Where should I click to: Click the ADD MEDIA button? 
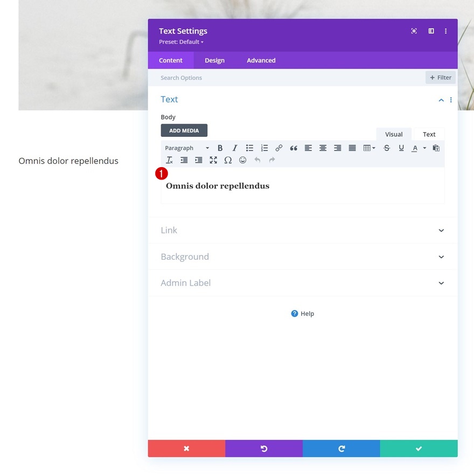[184, 130]
